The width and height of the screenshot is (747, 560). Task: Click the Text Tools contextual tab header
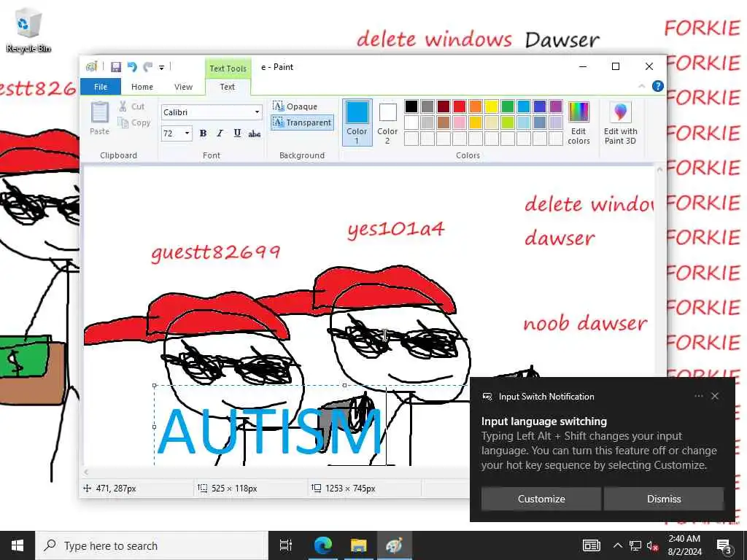pyautogui.click(x=228, y=68)
